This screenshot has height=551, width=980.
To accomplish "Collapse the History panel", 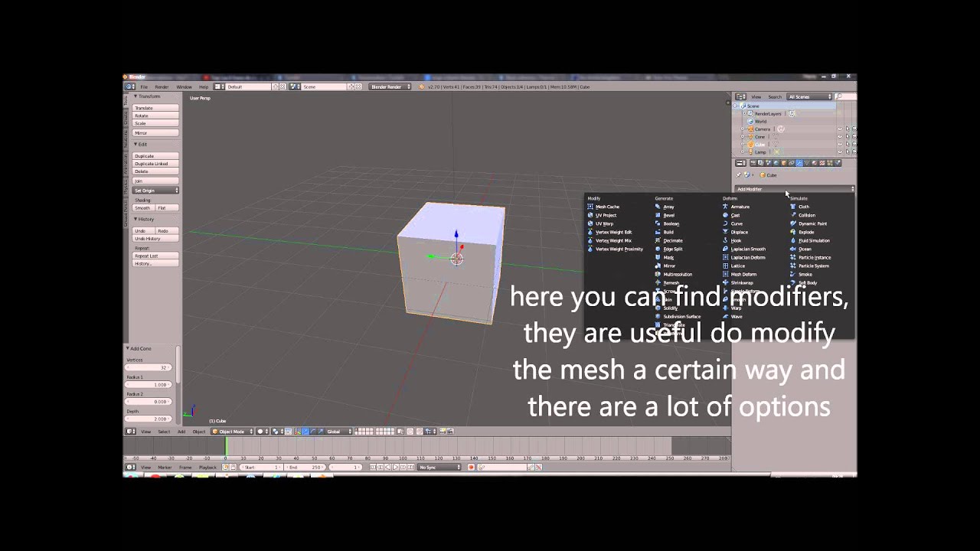I will click(x=136, y=219).
